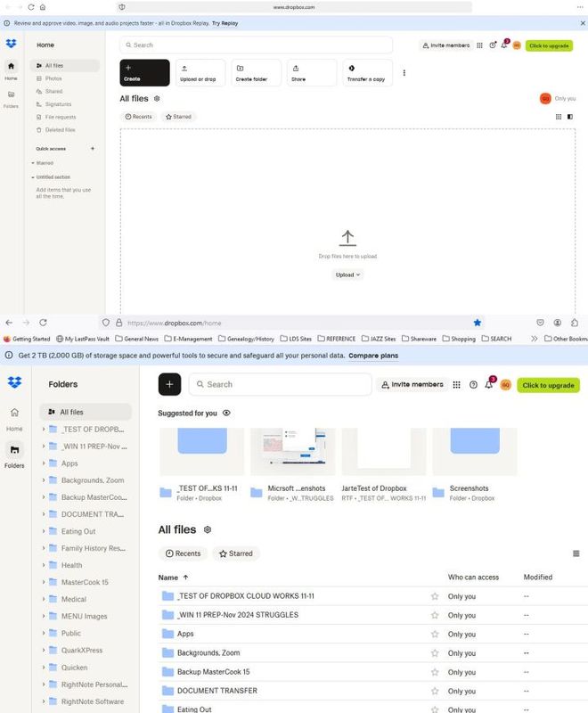Click blue bookmark star in address bar
The width and height of the screenshot is (588, 713).
click(x=478, y=323)
